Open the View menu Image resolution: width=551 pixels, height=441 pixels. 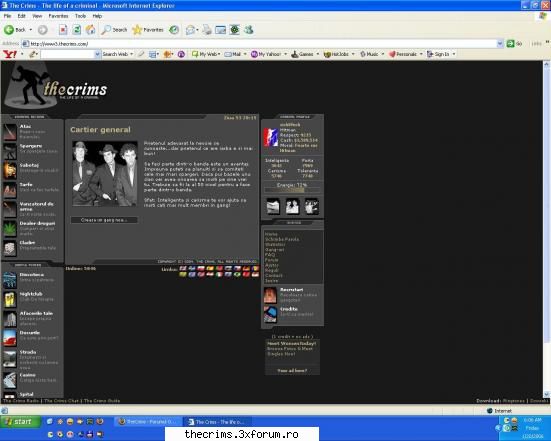coord(37,16)
